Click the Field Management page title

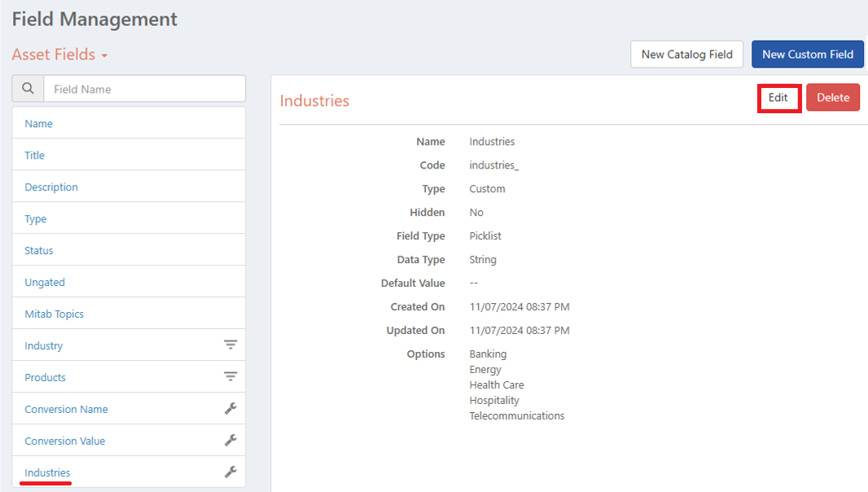pyautogui.click(x=94, y=20)
